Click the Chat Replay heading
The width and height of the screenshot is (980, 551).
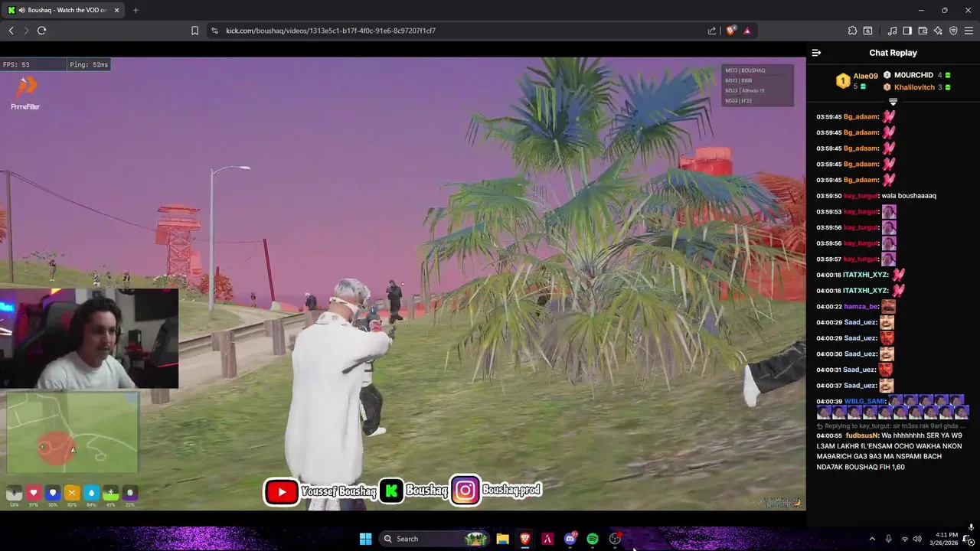click(893, 53)
